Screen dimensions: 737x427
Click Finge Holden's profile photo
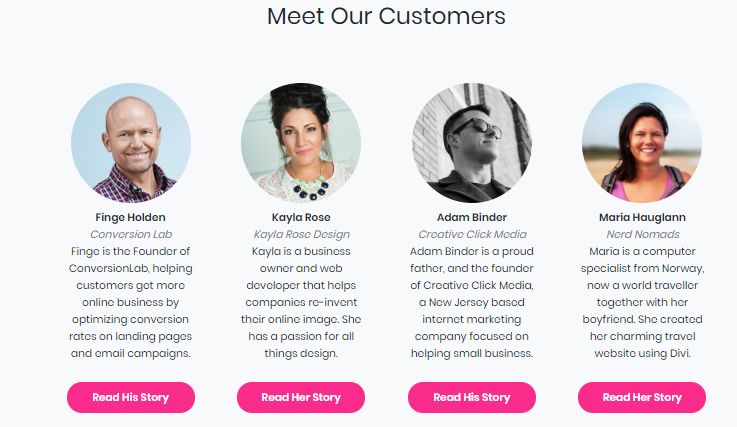(x=131, y=143)
